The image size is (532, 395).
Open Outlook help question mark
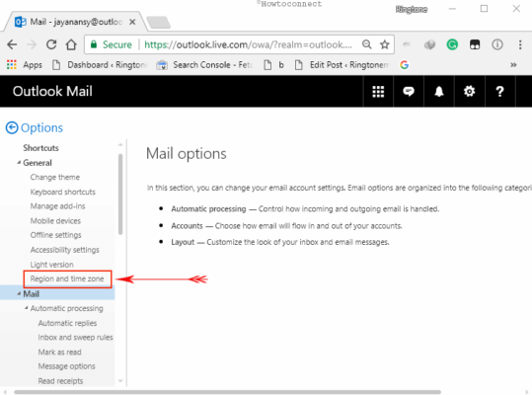(x=499, y=91)
